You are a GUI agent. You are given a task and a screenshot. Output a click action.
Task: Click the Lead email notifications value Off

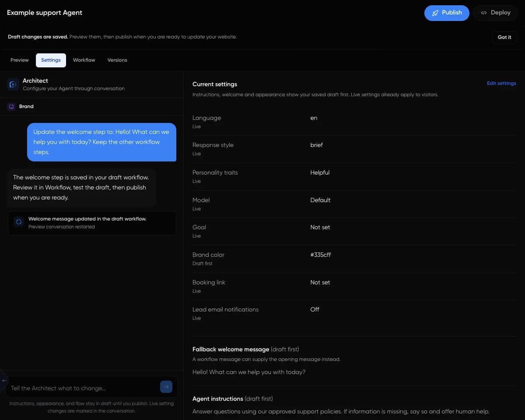tap(315, 309)
